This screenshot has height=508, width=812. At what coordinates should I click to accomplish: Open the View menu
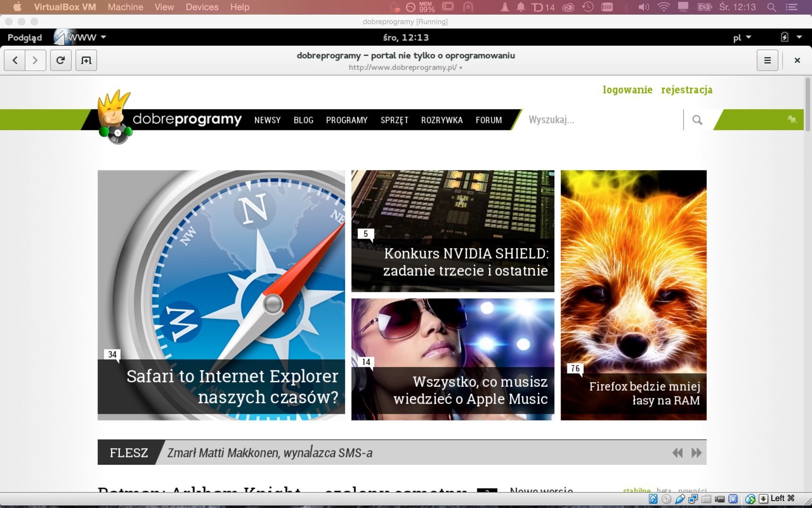click(x=164, y=7)
